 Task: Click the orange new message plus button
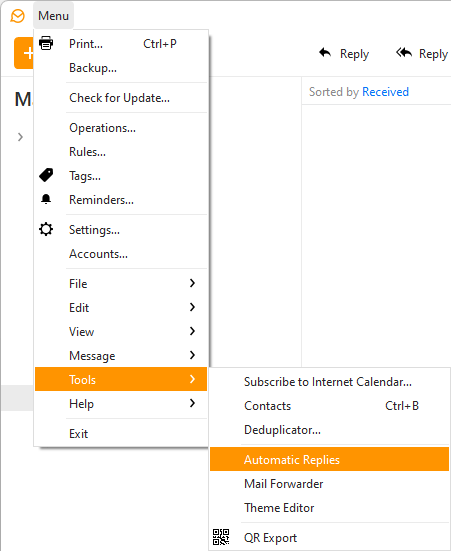pos(24,53)
